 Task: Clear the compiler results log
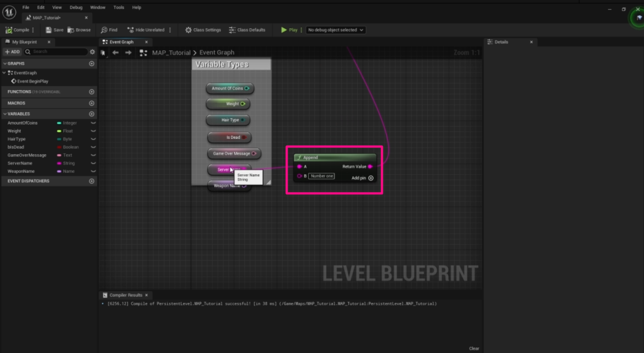[474, 348]
